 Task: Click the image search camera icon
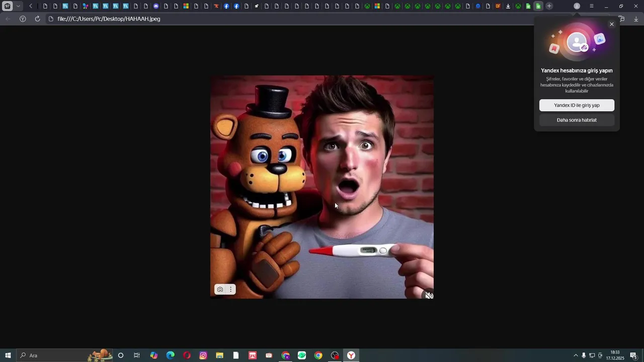click(220, 289)
